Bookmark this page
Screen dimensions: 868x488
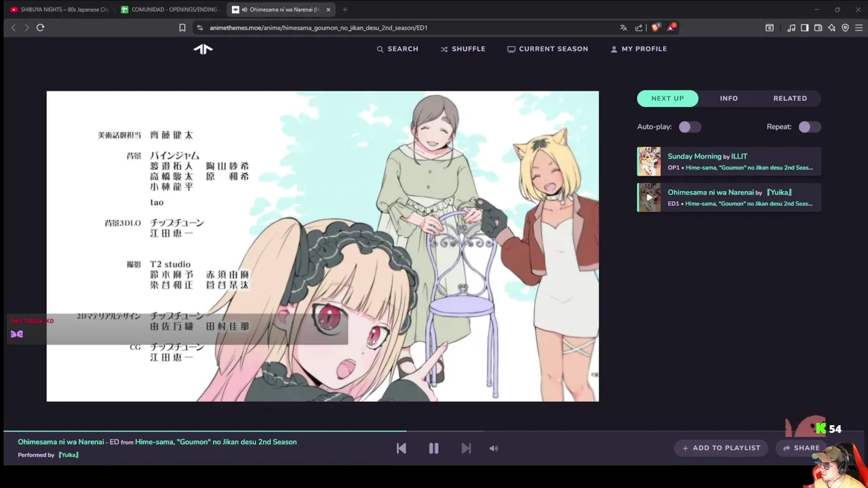182,28
